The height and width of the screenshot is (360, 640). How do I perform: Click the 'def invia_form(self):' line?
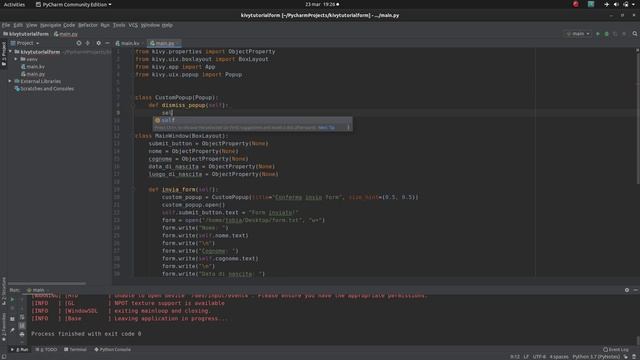(183, 189)
